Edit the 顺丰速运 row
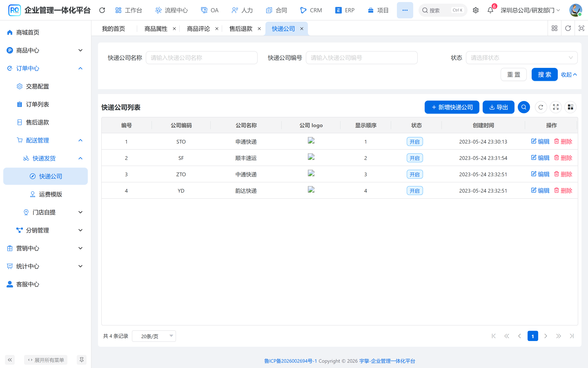Image resolution: width=588 pixels, height=368 pixels. tap(540, 158)
